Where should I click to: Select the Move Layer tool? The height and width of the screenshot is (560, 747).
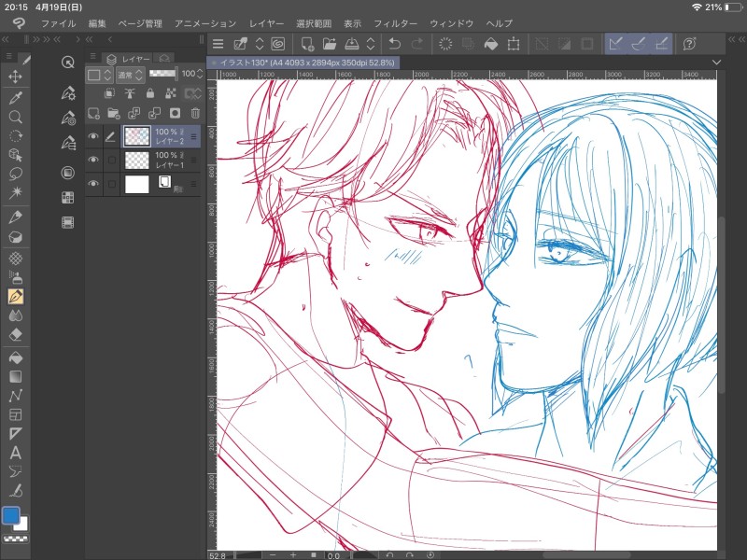[15, 77]
